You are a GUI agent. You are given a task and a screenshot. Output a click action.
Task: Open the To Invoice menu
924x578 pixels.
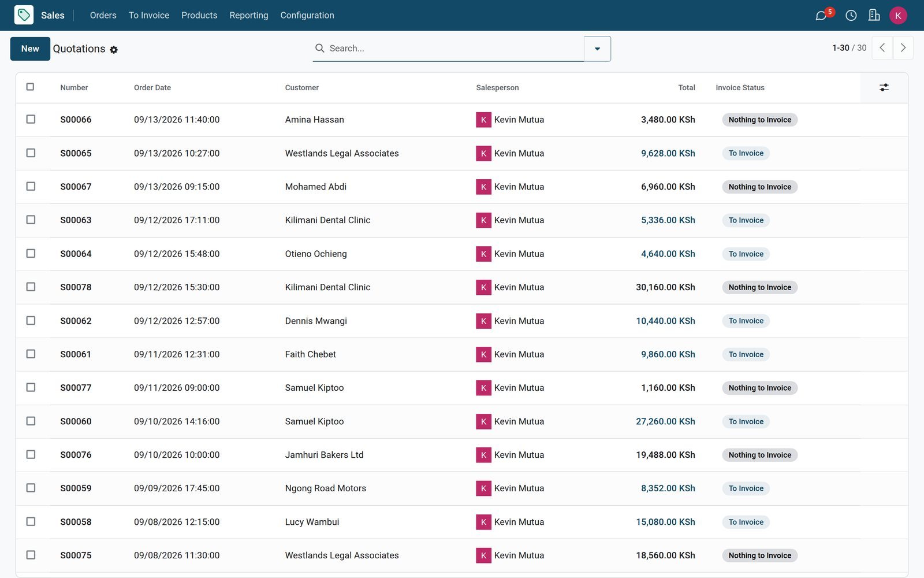tap(149, 16)
